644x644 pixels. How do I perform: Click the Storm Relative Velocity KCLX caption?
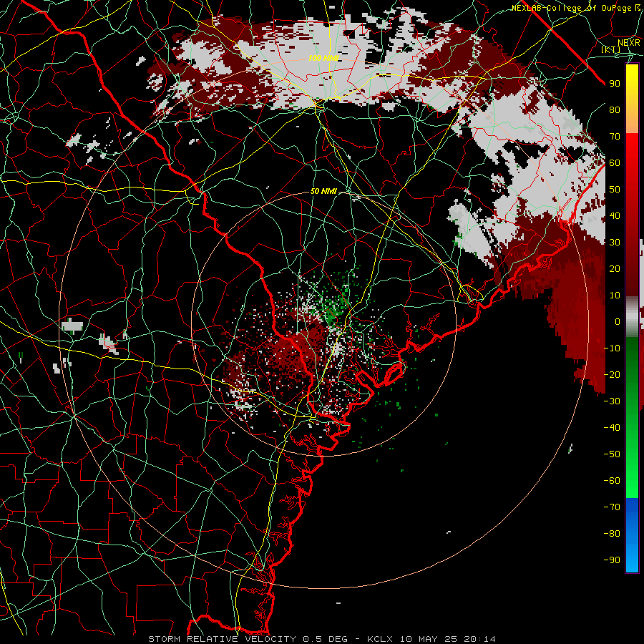[322, 639]
